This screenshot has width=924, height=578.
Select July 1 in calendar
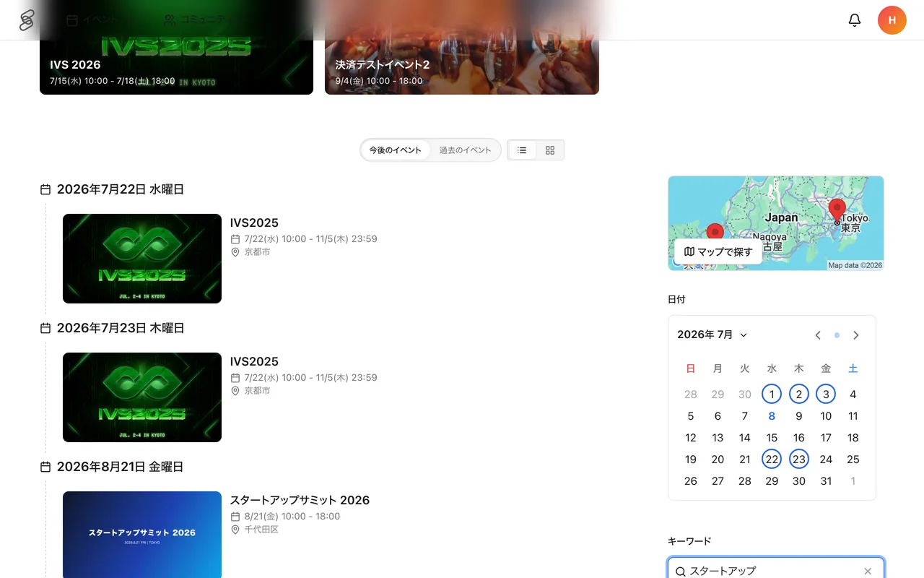tap(772, 394)
